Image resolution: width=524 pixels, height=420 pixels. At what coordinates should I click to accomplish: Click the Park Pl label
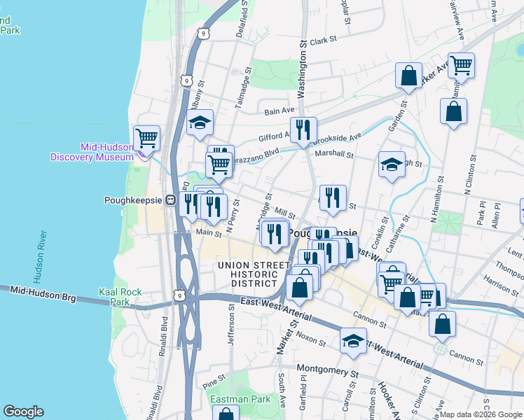[481, 213]
